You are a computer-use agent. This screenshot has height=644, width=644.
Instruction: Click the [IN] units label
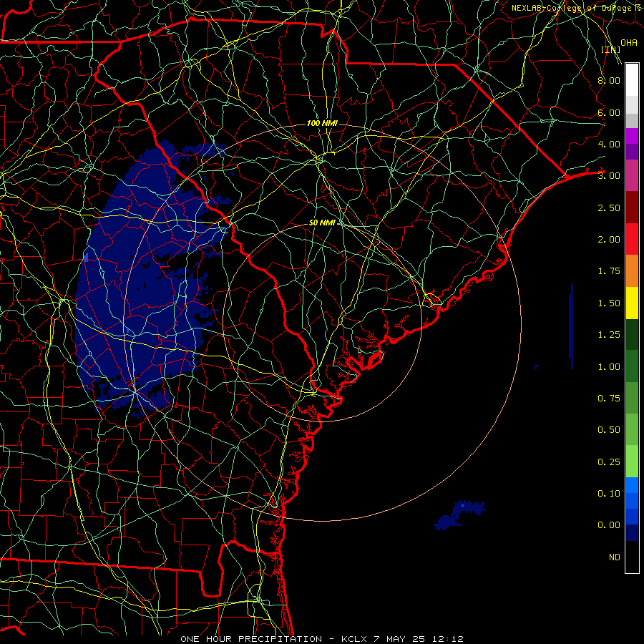(x=610, y=49)
